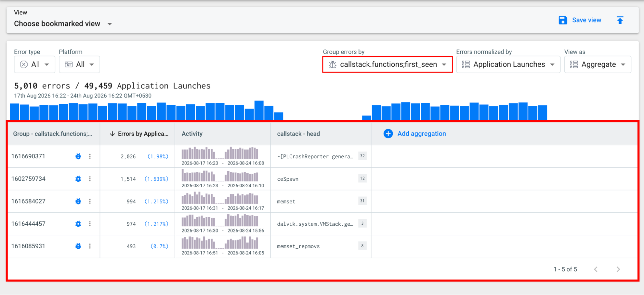Click the activity sparkline in row 1616085931
644x295 pixels.
point(220,243)
